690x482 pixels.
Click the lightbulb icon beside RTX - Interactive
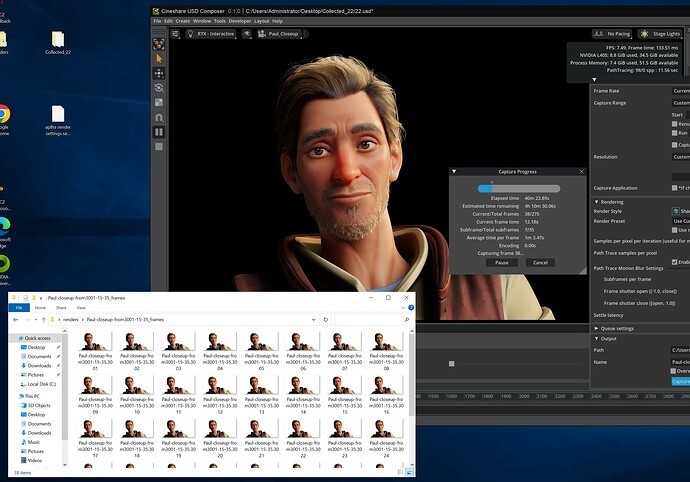tap(190, 33)
